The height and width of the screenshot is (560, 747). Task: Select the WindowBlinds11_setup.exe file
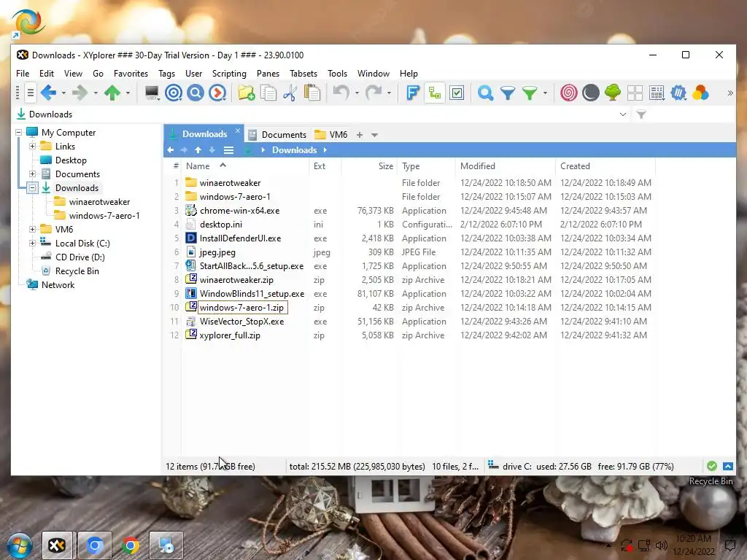252,294
